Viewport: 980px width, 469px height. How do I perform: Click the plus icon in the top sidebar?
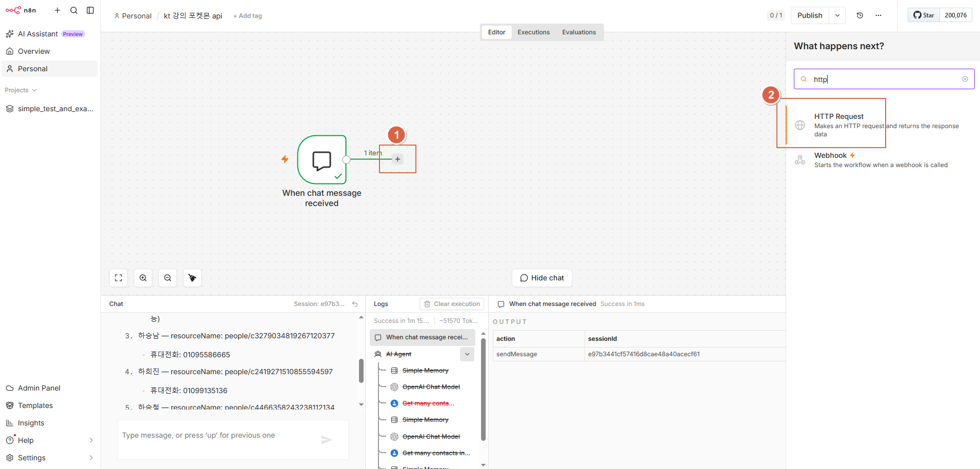[57, 10]
